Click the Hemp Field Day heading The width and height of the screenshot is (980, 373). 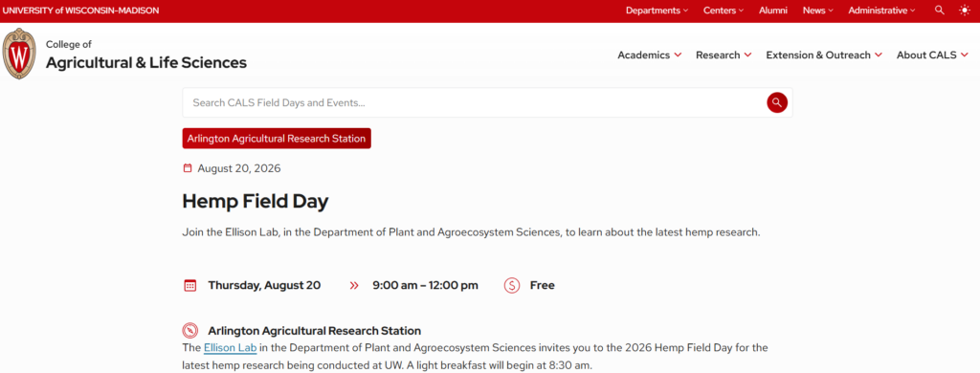tap(255, 201)
